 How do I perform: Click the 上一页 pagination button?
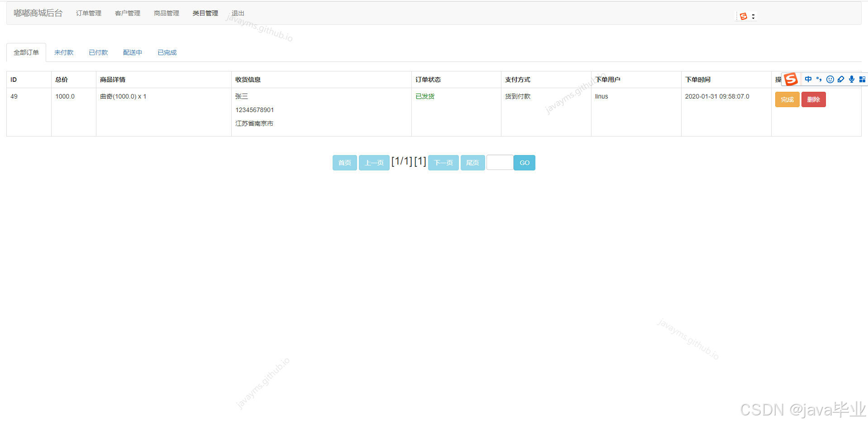click(374, 163)
